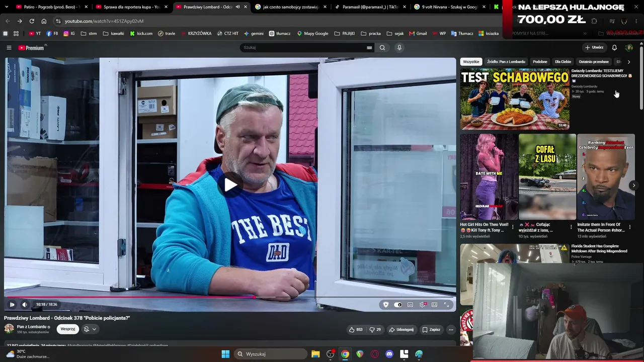Image resolution: width=644 pixels, height=362 pixels.
Task: Open more actions menu below video
Action: point(451,330)
